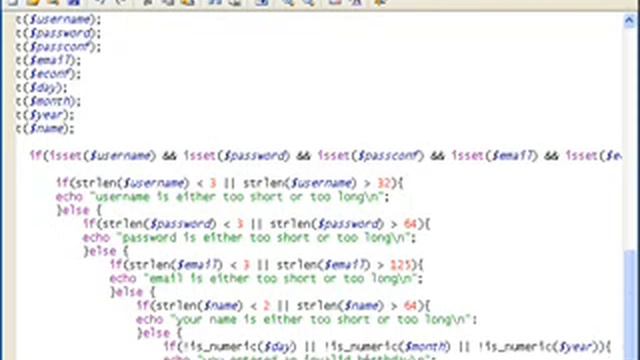
Task: Click the vertical scrollbar thumb
Action: point(630,305)
